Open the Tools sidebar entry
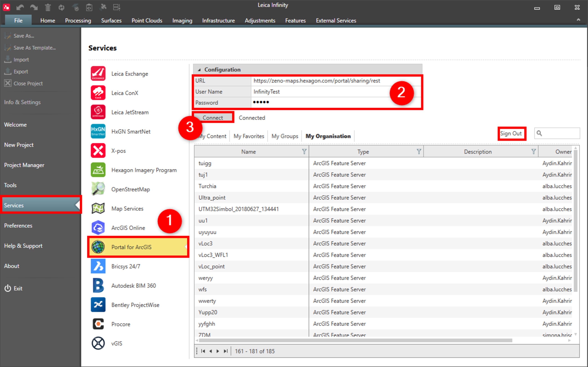Viewport: 588px width, 367px height. coord(10,185)
